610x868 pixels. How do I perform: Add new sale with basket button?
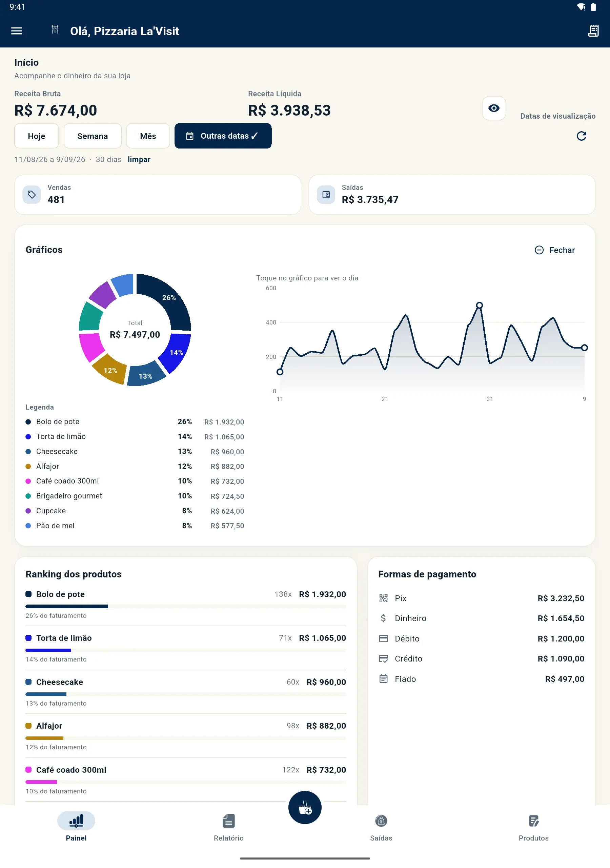305,807
